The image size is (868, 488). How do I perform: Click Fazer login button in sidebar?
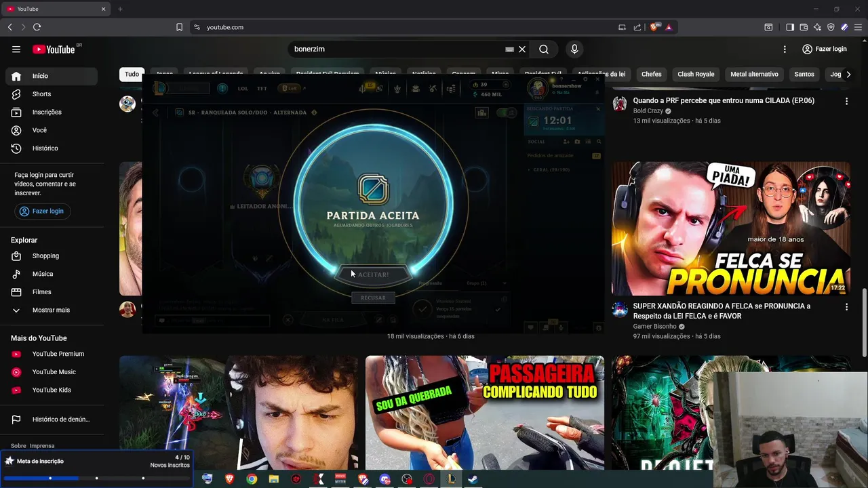point(41,211)
